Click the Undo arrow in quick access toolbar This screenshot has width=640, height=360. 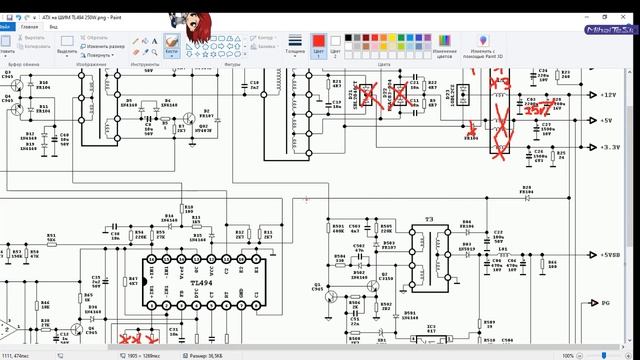point(18,18)
